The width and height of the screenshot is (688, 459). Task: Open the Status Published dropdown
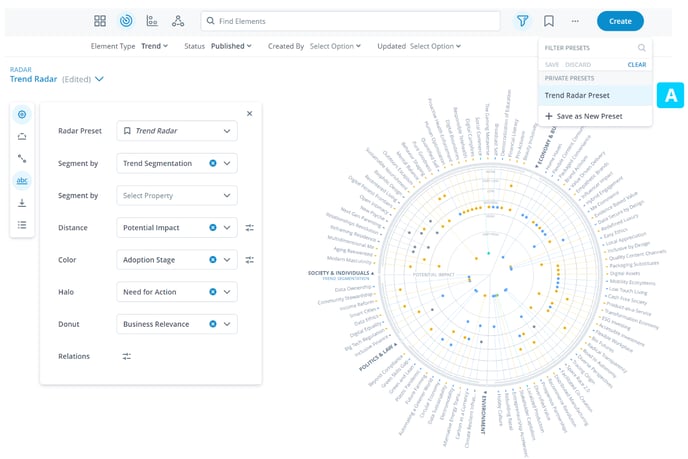pyautogui.click(x=231, y=46)
